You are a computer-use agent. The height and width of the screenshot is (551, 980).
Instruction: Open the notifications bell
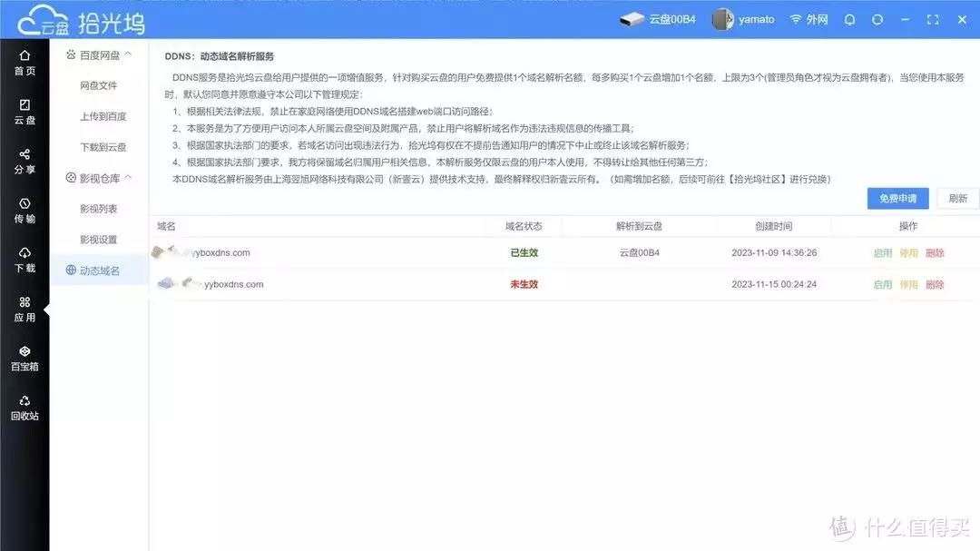849,19
